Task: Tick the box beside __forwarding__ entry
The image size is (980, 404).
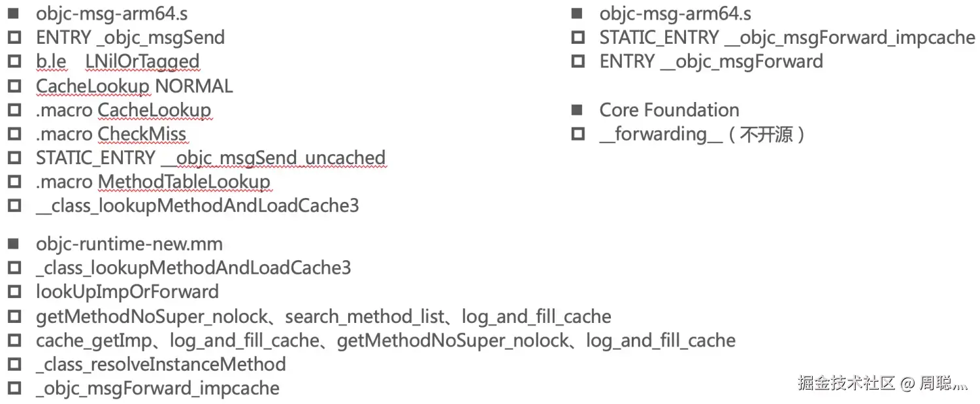Action: pos(578,134)
